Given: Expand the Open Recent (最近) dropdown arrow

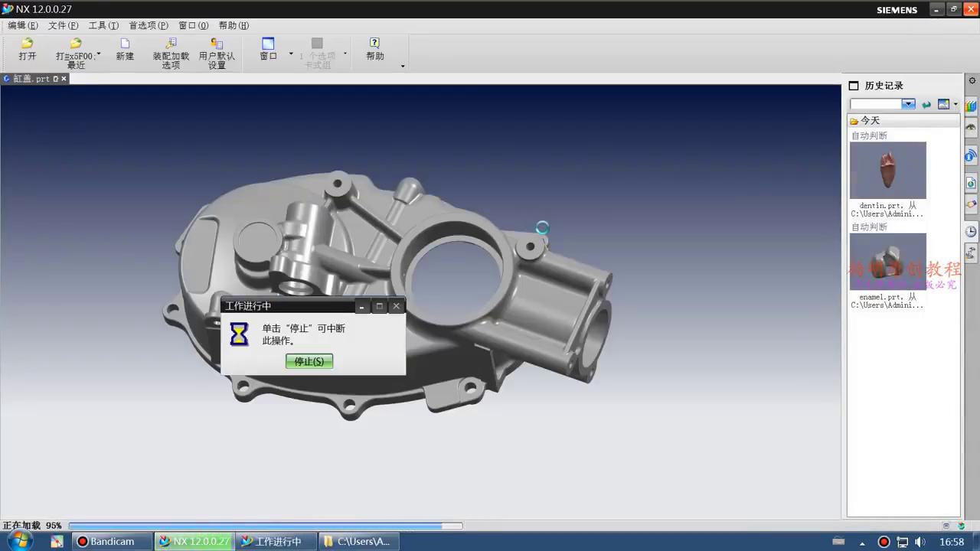Looking at the screenshot, I should [x=99, y=54].
